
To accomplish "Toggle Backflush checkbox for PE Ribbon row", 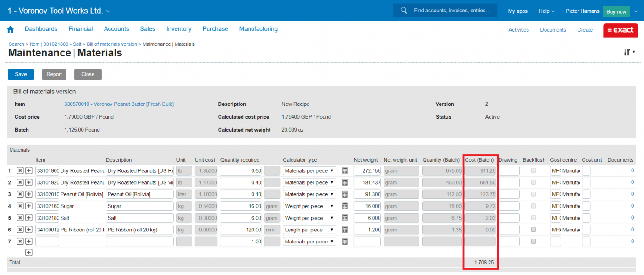I will click(534, 230).
